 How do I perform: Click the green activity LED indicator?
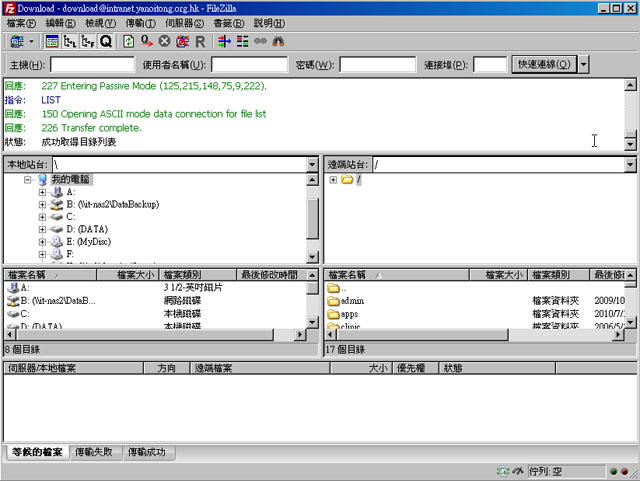tap(613, 471)
